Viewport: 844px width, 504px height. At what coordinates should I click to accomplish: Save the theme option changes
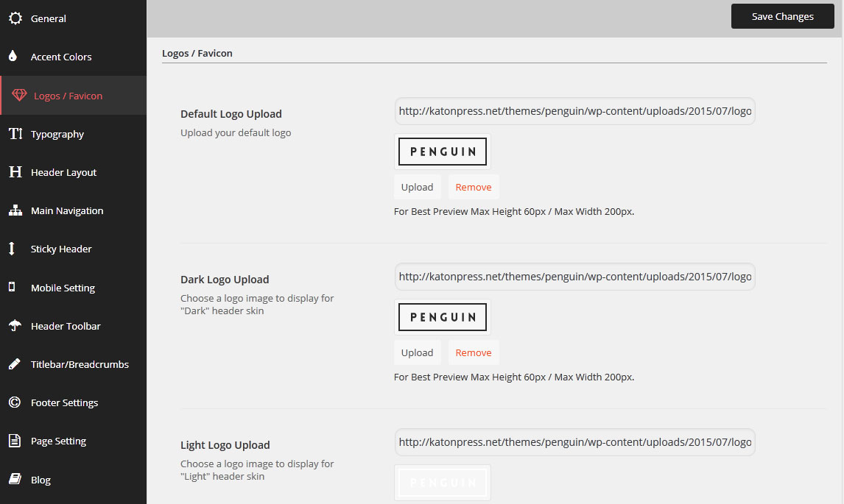pyautogui.click(x=782, y=16)
